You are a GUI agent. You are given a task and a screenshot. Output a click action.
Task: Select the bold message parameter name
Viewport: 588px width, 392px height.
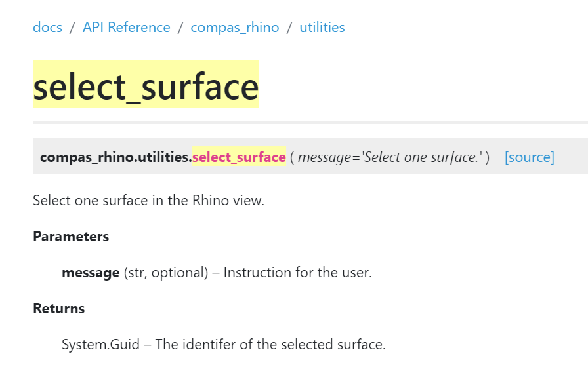tap(91, 273)
